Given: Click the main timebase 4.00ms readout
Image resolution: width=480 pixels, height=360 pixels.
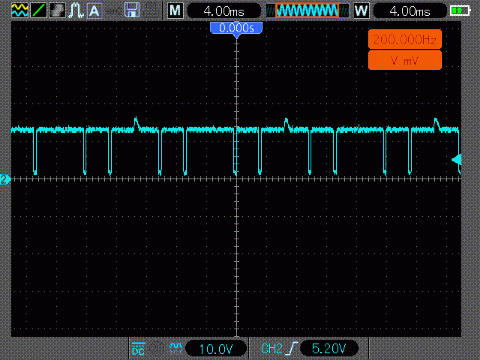Looking at the screenshot, I should [224, 11].
